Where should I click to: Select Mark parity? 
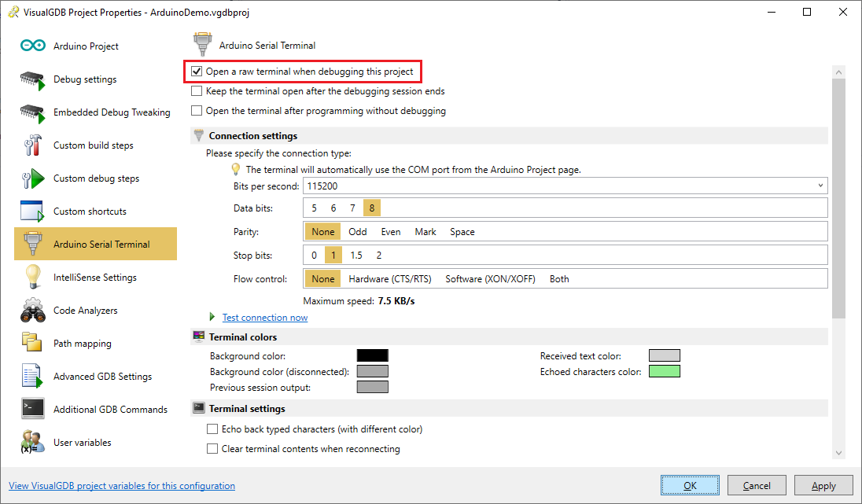[425, 232]
